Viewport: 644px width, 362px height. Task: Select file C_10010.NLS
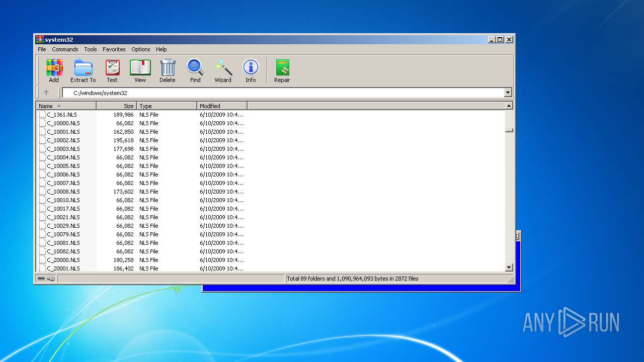click(63, 200)
